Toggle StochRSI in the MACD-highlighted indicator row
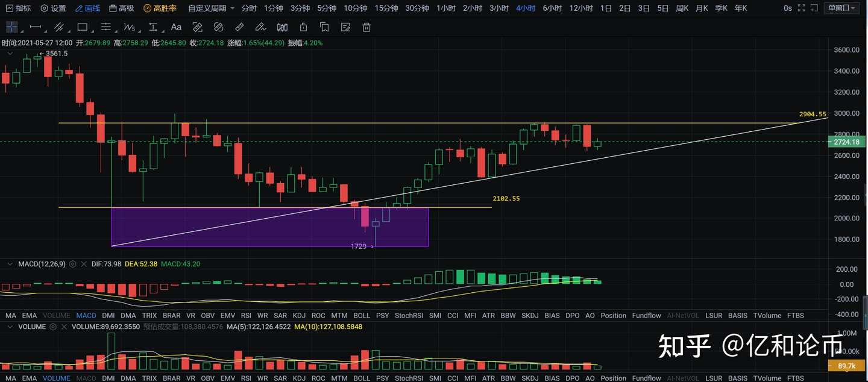868x382 pixels. click(x=409, y=315)
